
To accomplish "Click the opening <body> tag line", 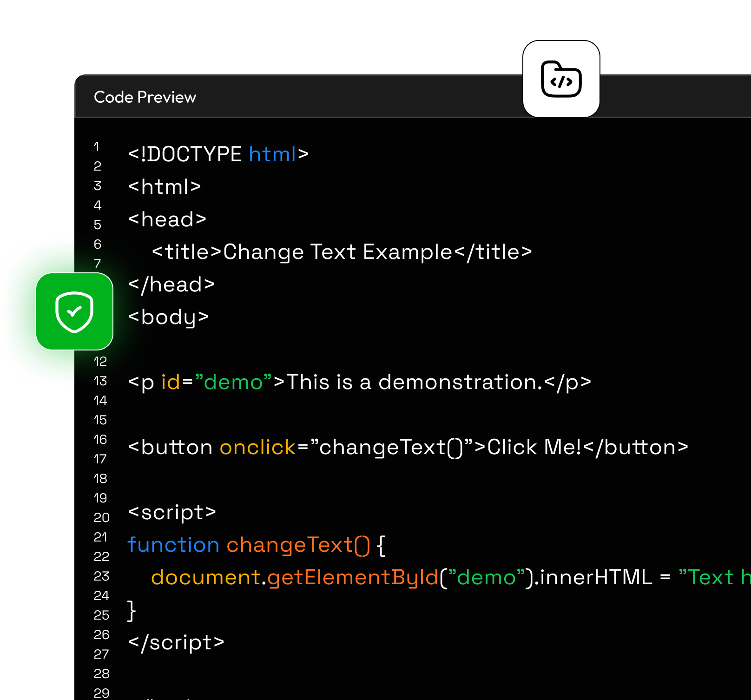I will [168, 317].
